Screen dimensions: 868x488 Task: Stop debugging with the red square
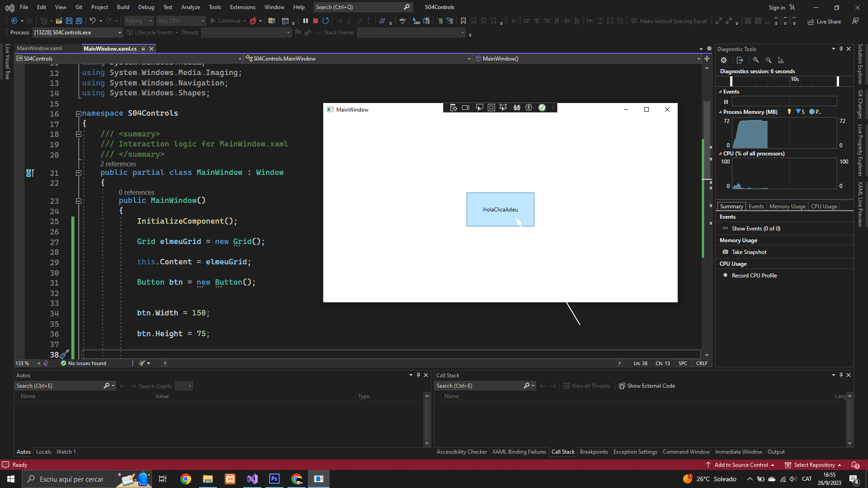(x=316, y=21)
